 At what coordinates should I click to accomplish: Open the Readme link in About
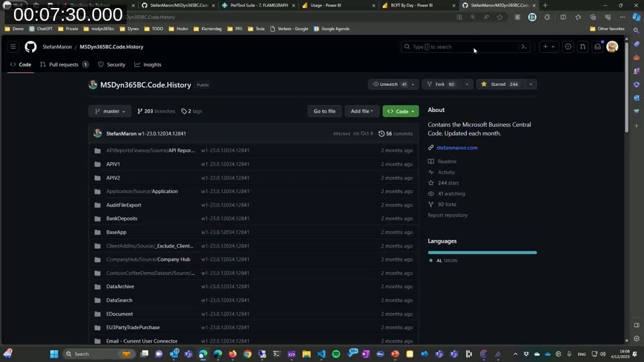pos(447,162)
